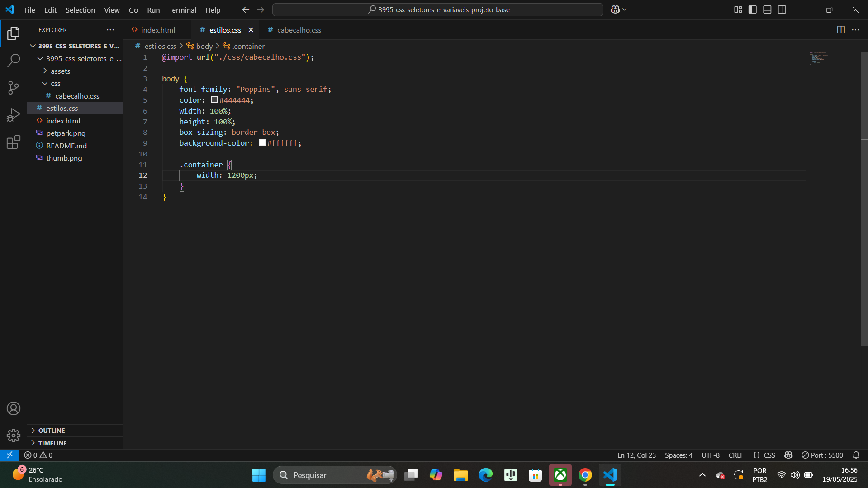The width and height of the screenshot is (868, 488).
Task: Click the Go Forward navigation arrow
Action: (x=261, y=9)
